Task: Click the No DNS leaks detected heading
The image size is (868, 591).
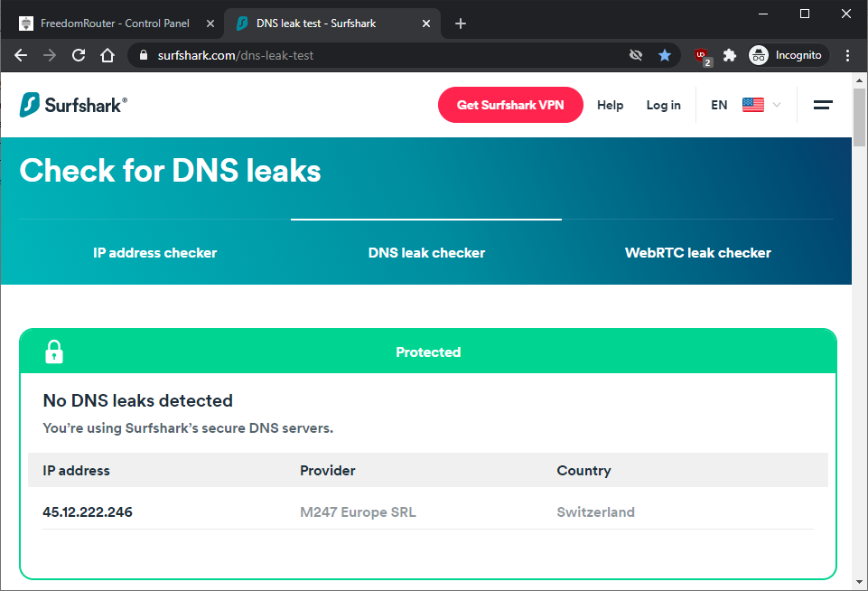Action: pos(138,400)
